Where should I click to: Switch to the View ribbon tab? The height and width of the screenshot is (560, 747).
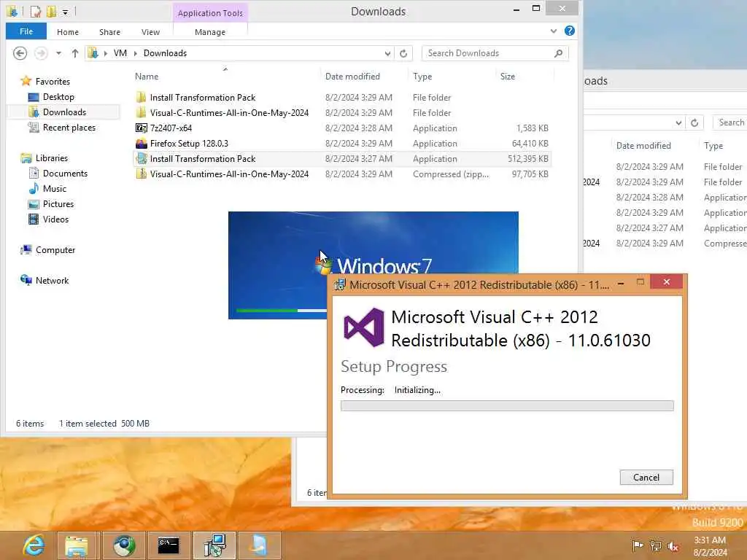tap(150, 32)
